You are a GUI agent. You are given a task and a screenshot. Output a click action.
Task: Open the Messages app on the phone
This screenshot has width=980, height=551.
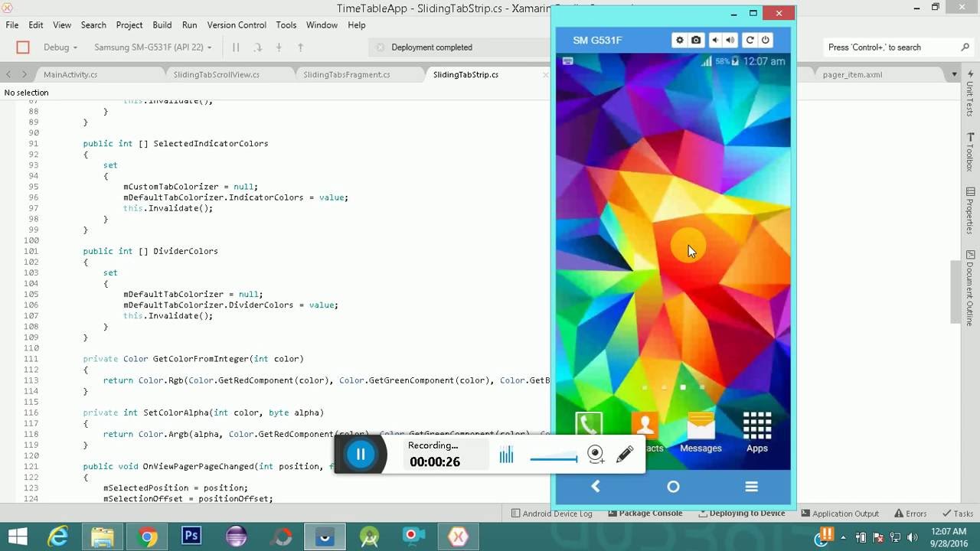point(701,432)
